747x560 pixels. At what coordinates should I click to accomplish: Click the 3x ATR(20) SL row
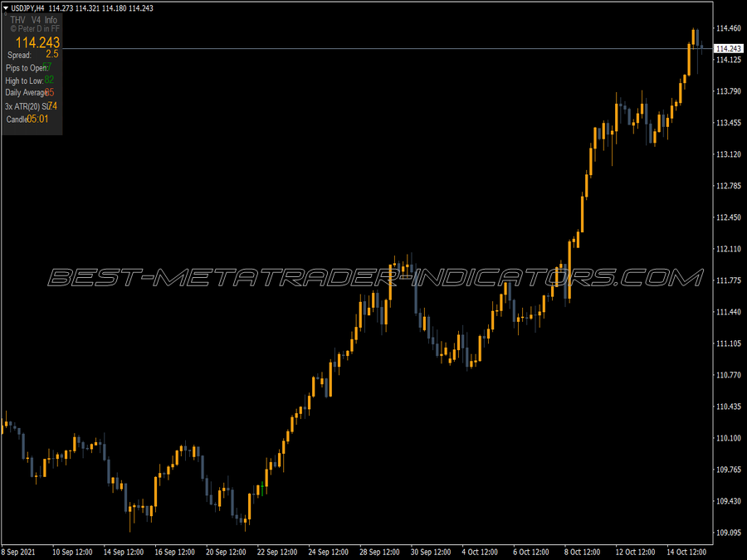[31, 106]
